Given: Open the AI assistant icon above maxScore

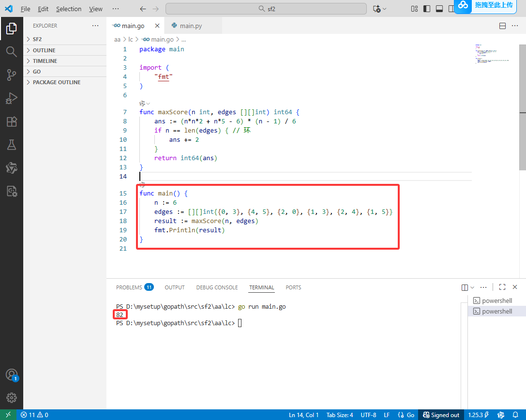Looking at the screenshot, I should pyautogui.click(x=142, y=104).
